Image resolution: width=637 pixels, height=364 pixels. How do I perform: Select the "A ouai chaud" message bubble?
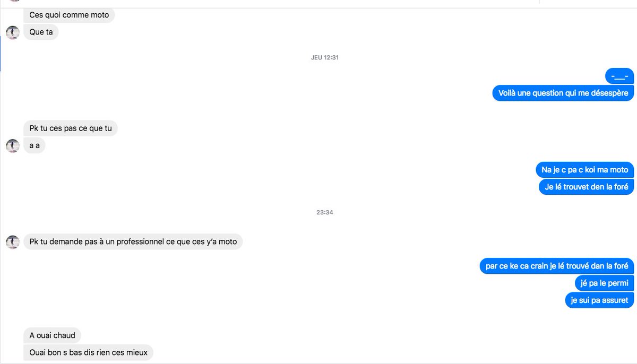52,335
